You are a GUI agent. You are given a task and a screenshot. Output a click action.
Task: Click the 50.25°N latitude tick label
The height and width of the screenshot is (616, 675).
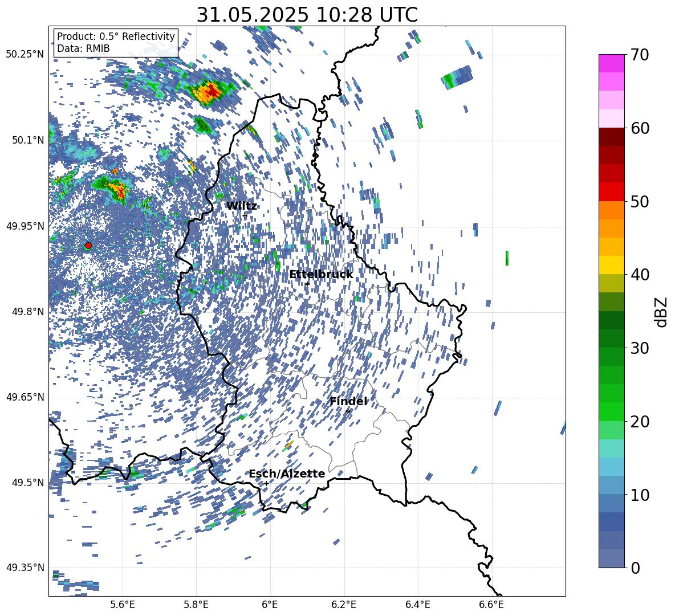pyautogui.click(x=26, y=55)
